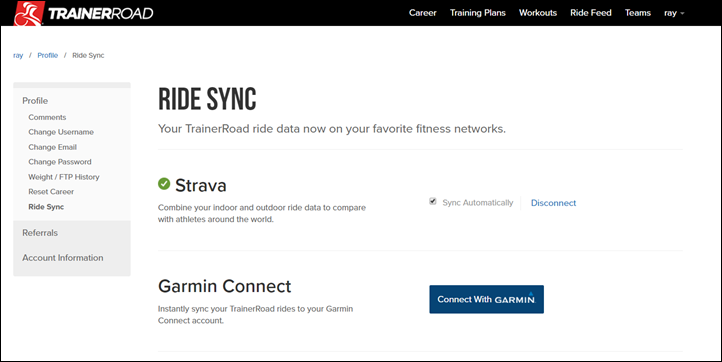The height and width of the screenshot is (362, 722).
Task: Select Profile in the sidebar
Action: tap(35, 100)
